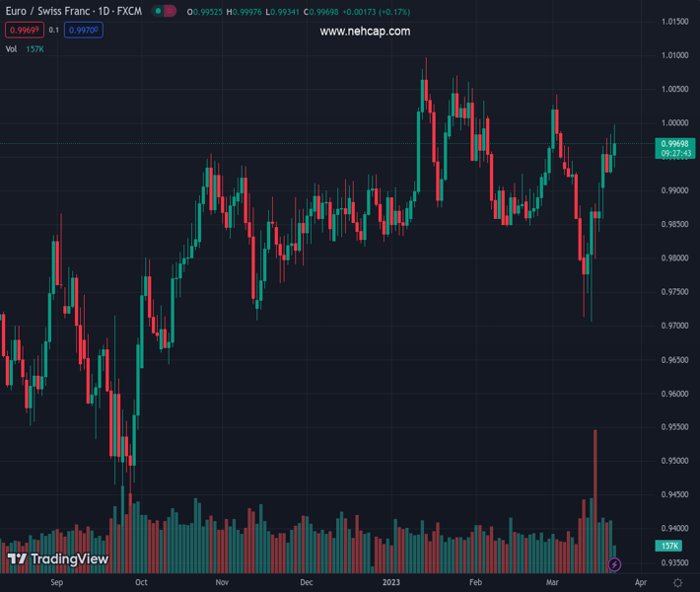
Task: Click the purple lightning bolt icon
Action: [614, 565]
